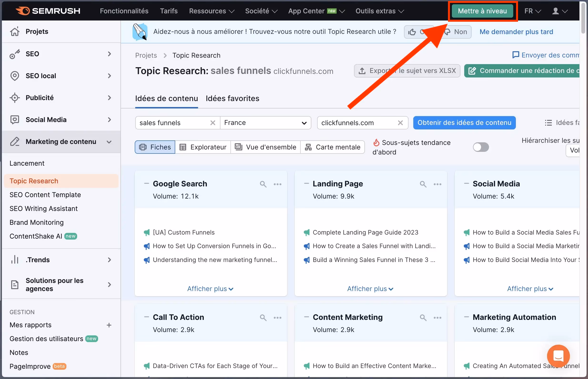588x379 pixels.
Task: Show more Google Search ideas with Afficher plus
Action: point(210,289)
